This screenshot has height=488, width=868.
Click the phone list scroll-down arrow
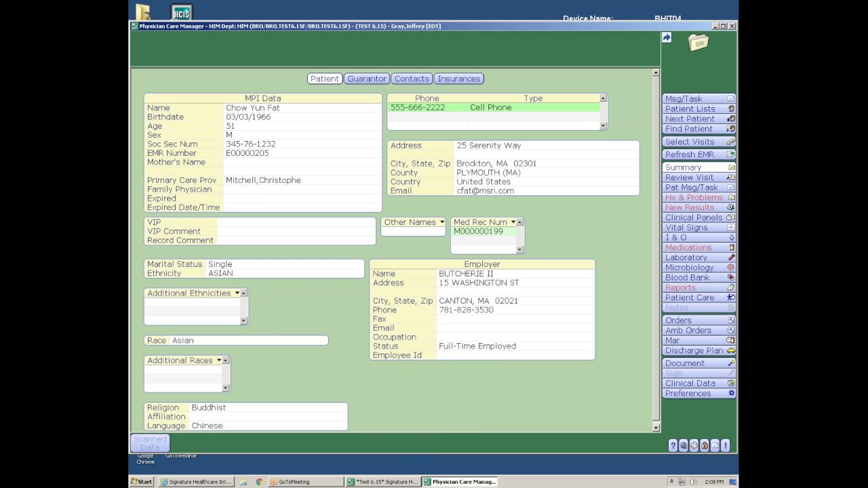tap(603, 126)
